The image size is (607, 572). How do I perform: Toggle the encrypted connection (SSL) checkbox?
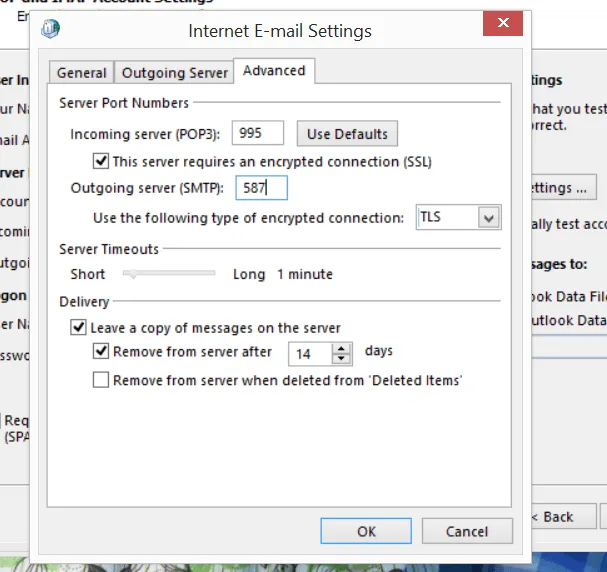(x=101, y=161)
